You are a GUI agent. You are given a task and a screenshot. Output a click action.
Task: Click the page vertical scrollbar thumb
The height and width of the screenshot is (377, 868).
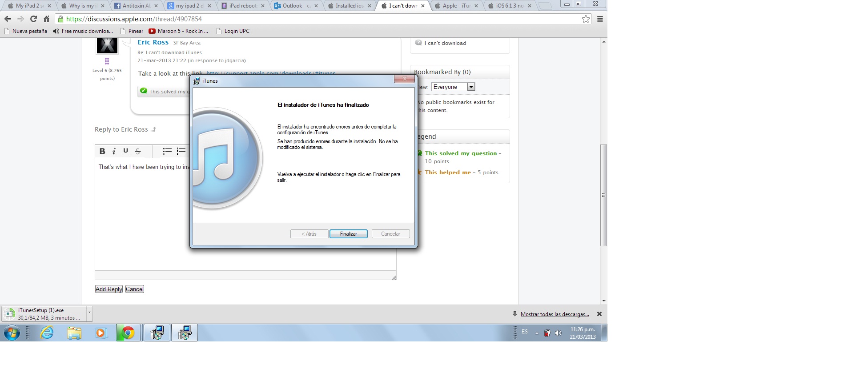click(x=603, y=195)
